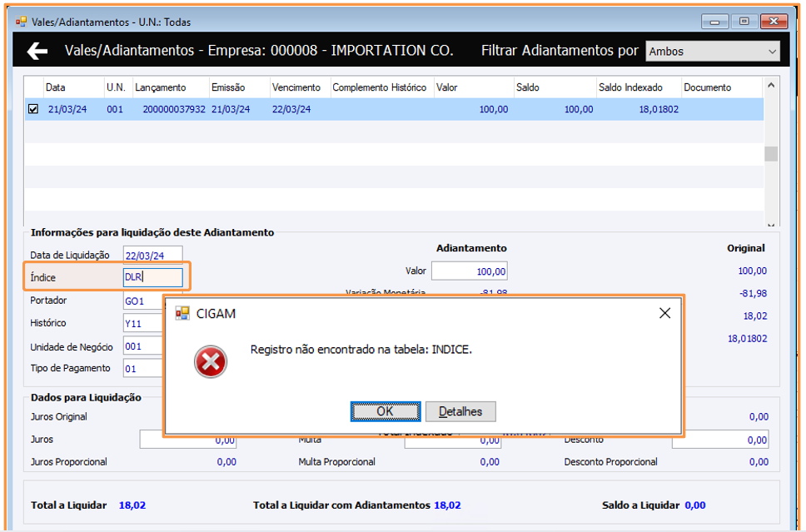Click the Índice field containing DLR

pyautogui.click(x=152, y=277)
